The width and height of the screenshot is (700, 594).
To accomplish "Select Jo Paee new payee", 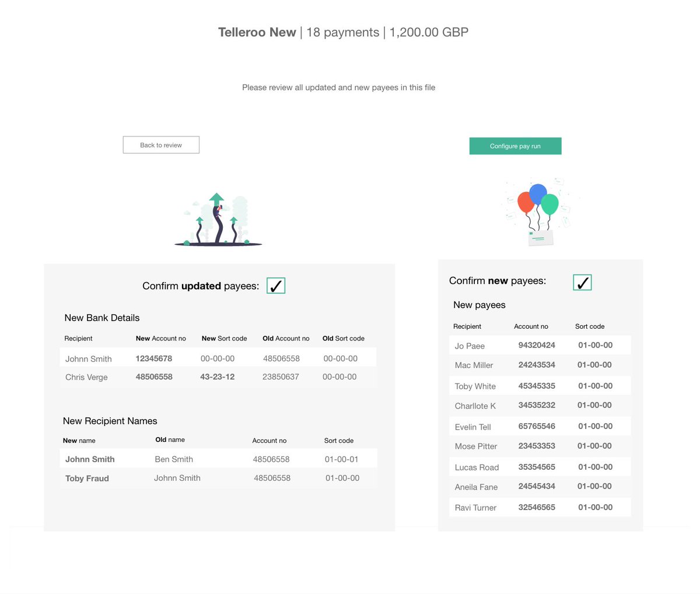I will [540, 346].
